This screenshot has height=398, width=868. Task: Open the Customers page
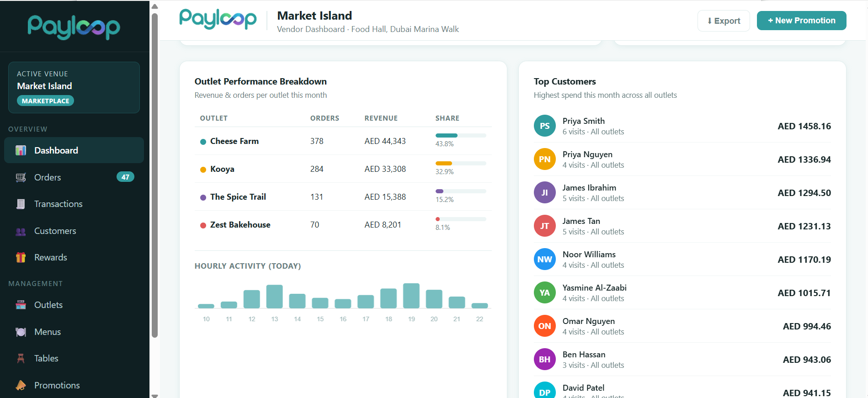pyautogui.click(x=74, y=231)
